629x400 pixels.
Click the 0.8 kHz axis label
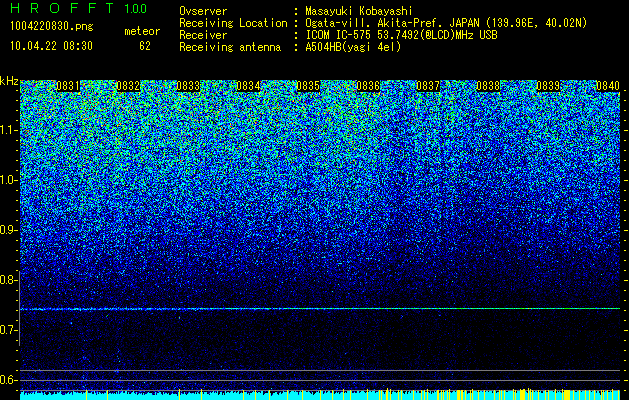[x=7, y=280]
